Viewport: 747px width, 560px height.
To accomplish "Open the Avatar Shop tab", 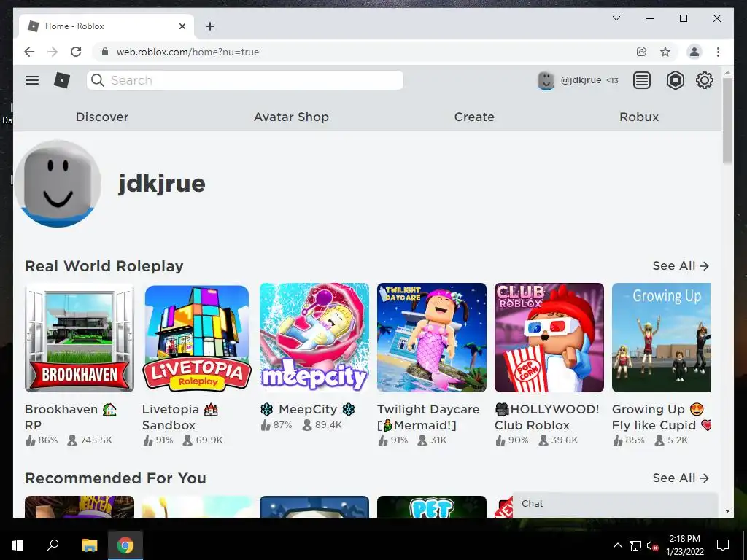I will [x=291, y=117].
